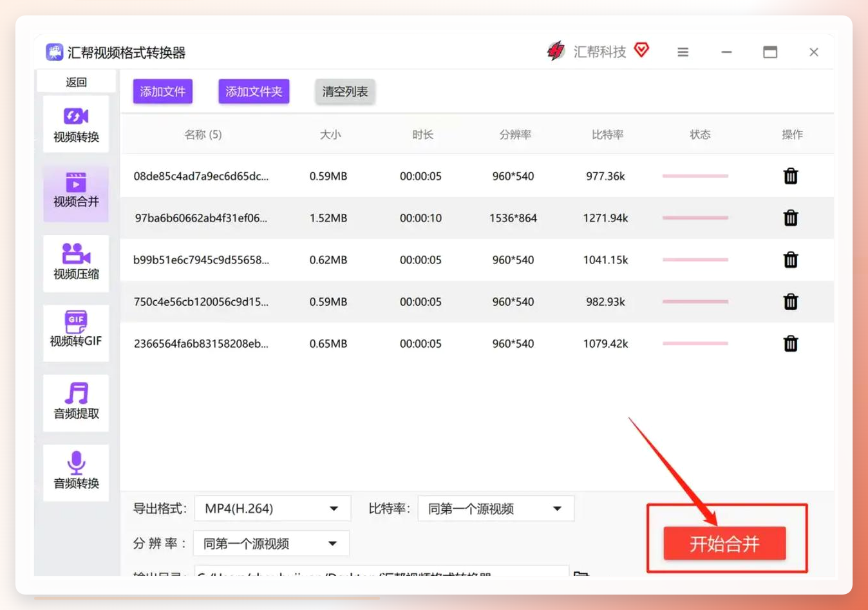This screenshot has height=610, width=868.
Task: Open the hamburger menu in the title bar
Action: coord(683,52)
